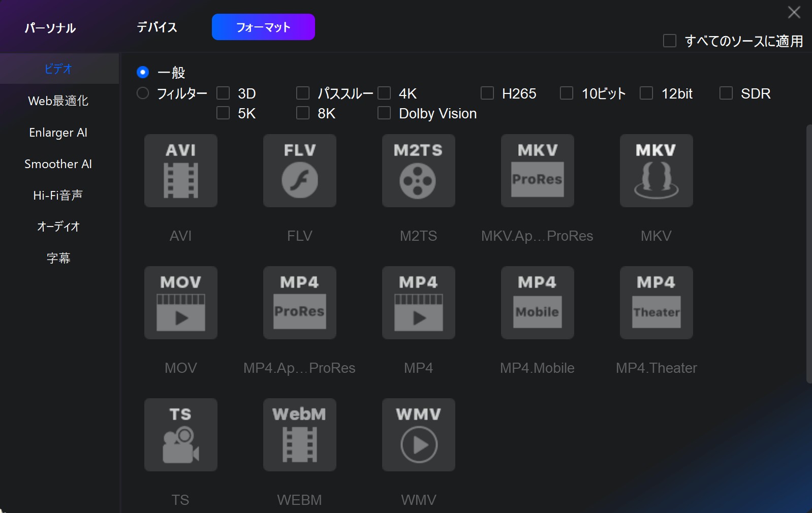Choose the MP4 Theater format icon
This screenshot has width=812, height=513.
tap(657, 303)
